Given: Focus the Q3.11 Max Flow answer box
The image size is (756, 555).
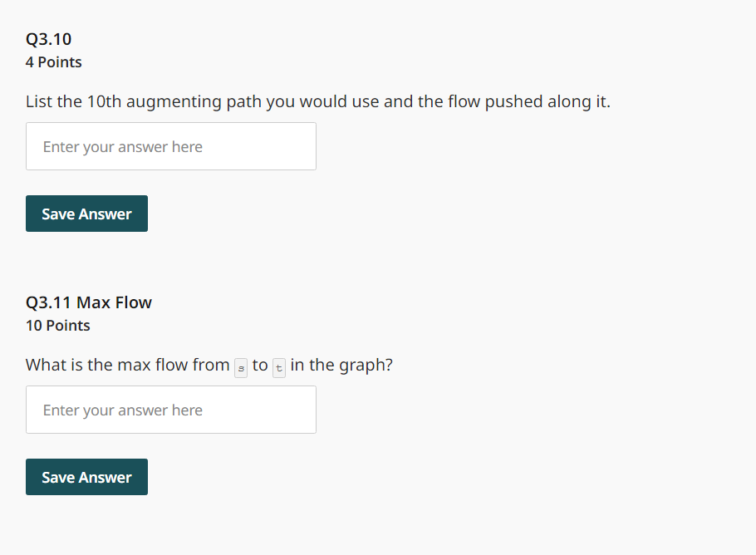Looking at the screenshot, I should tap(170, 410).
